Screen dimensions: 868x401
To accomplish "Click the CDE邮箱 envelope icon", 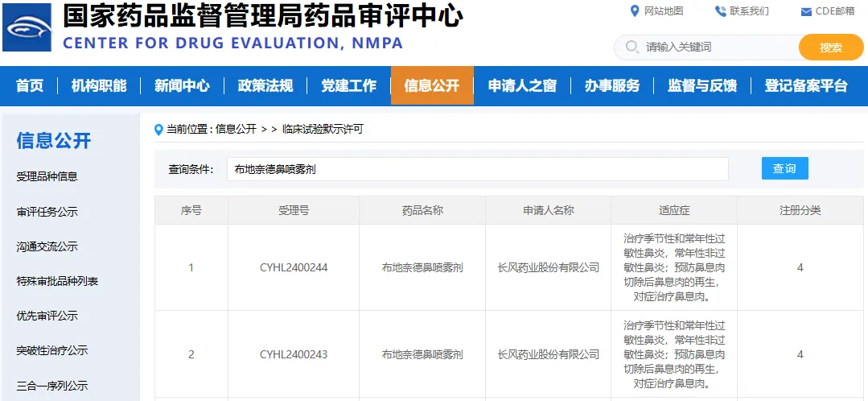I will 806,11.
